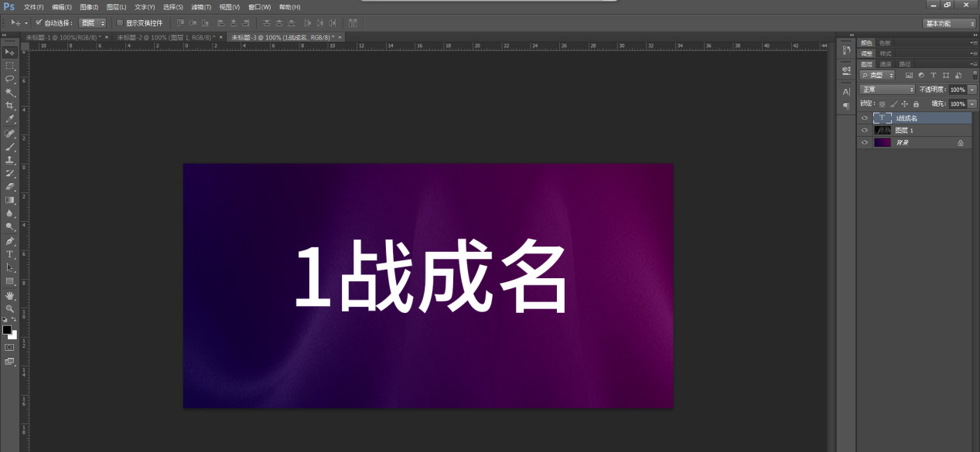
Task: Open the 滤镜(T) menu
Action: click(201, 7)
